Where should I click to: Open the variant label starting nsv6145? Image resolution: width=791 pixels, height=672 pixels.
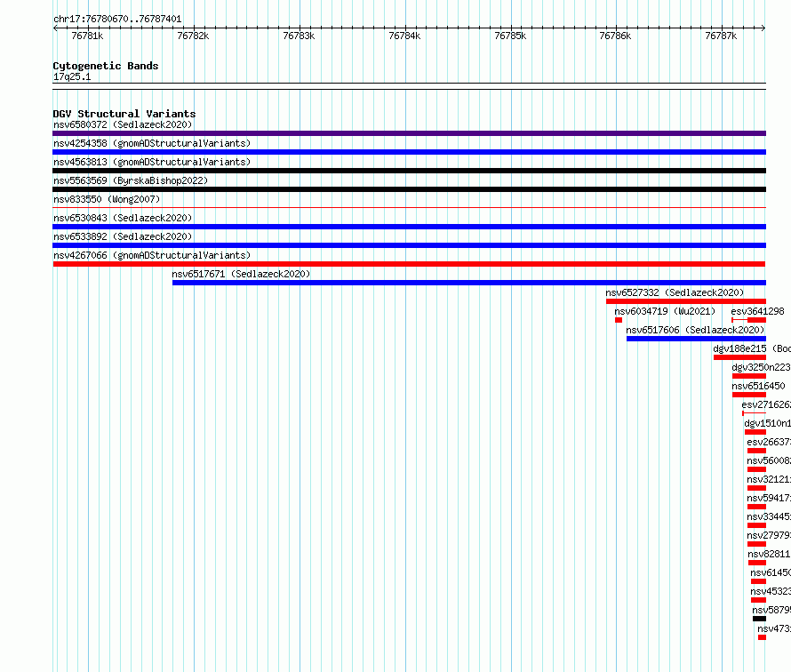[x=771, y=572]
